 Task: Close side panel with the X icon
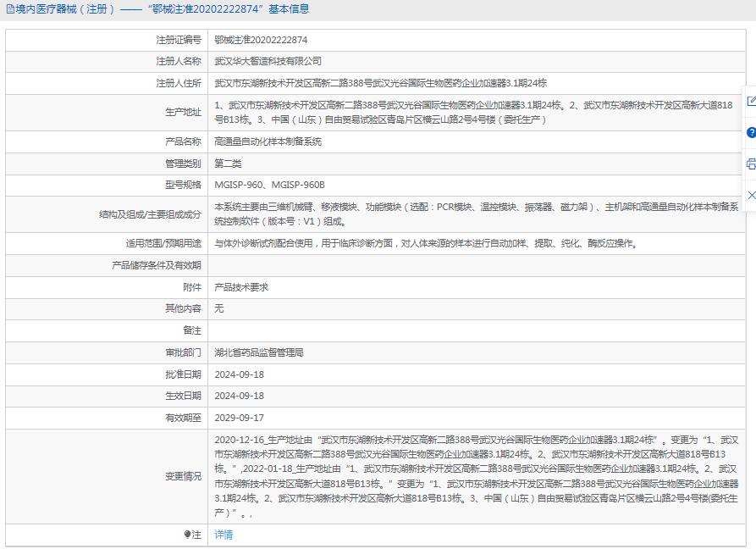point(751,195)
